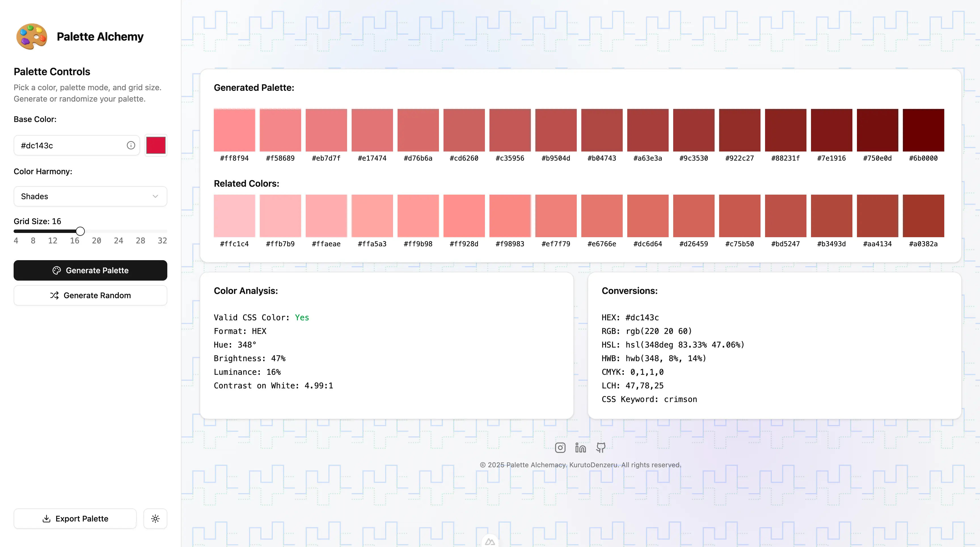Click the Generate Random button
The height and width of the screenshot is (547, 980).
90,295
